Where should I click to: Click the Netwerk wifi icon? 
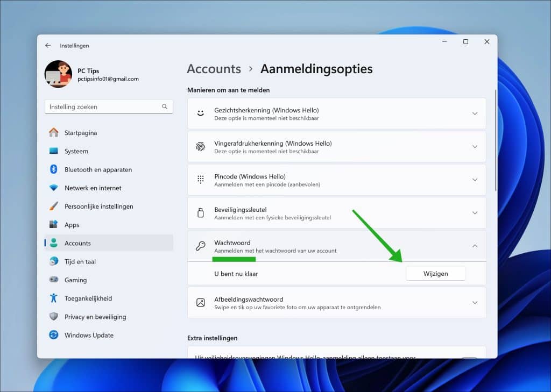point(54,188)
